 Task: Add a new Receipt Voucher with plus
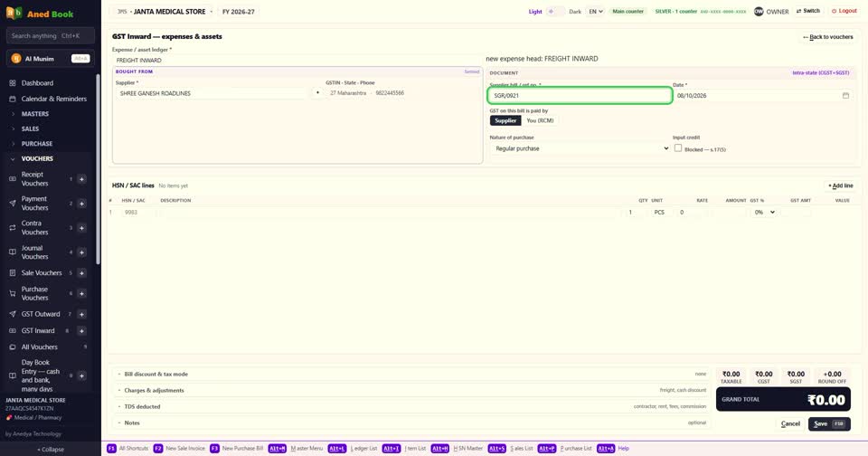click(81, 179)
